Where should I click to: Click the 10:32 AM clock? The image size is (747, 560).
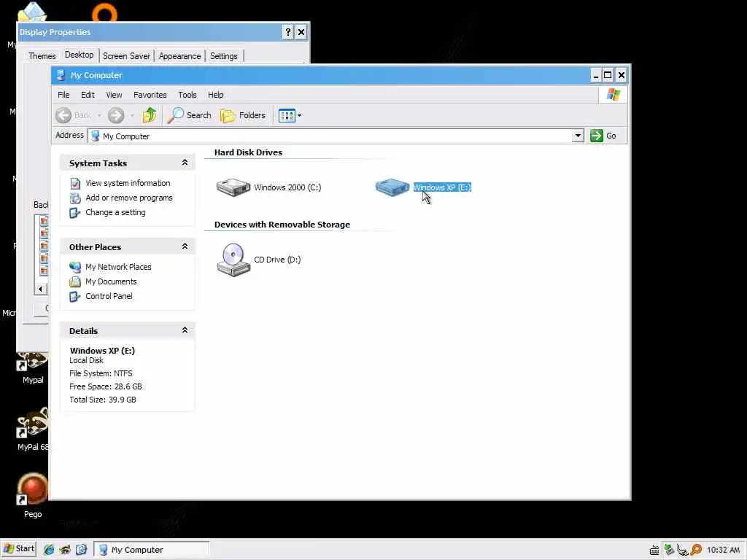pos(723,550)
